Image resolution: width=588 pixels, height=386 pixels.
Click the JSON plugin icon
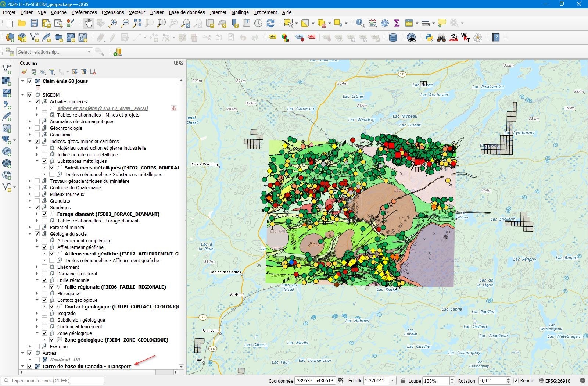click(x=453, y=37)
